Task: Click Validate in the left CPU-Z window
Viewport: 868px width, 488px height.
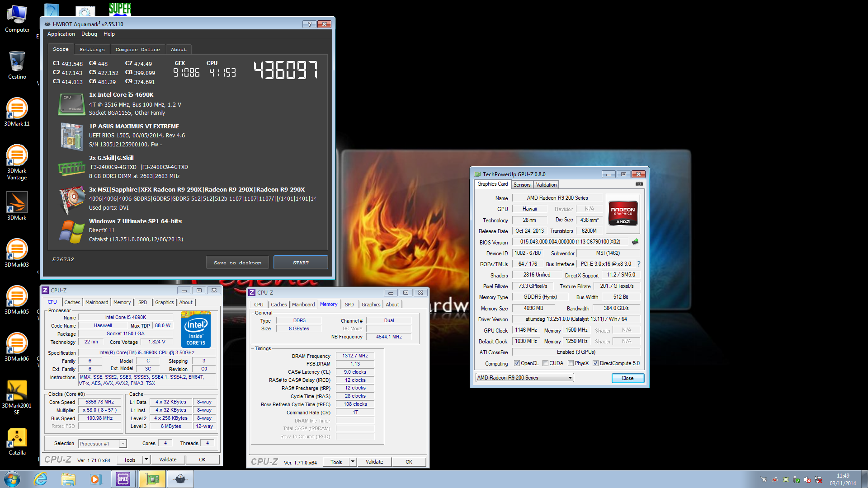Action: click(168, 460)
